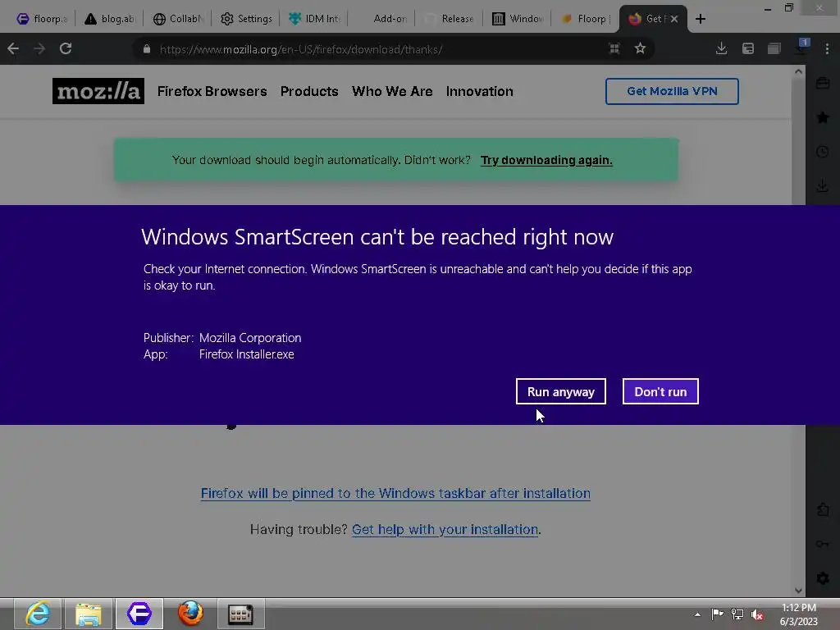The width and height of the screenshot is (840, 630).
Task: Launch Internet Explorer from taskbar
Action: 38,614
